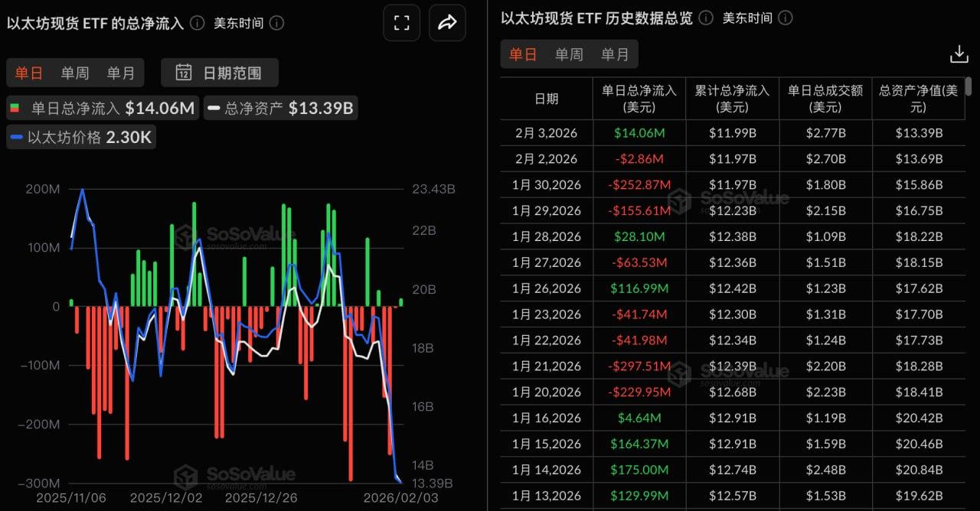This screenshot has width=980, height=511.
Task: Open the chart in fullscreen mode
Action: [x=401, y=23]
